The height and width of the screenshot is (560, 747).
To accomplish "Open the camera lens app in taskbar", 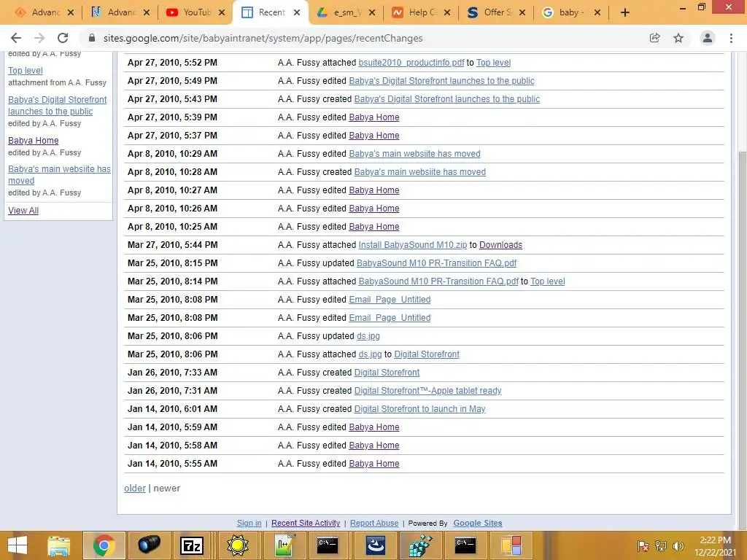I will coord(149,545).
